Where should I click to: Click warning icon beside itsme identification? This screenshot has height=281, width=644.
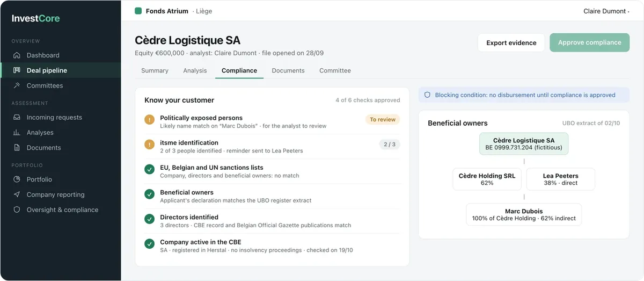(150, 145)
